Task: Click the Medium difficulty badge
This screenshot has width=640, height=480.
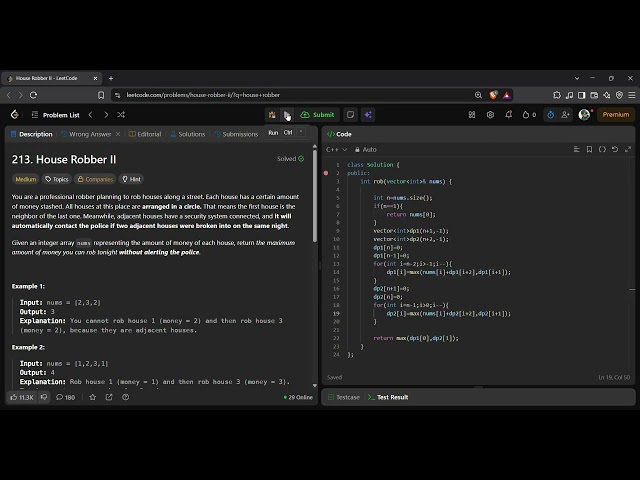Action: (26, 179)
